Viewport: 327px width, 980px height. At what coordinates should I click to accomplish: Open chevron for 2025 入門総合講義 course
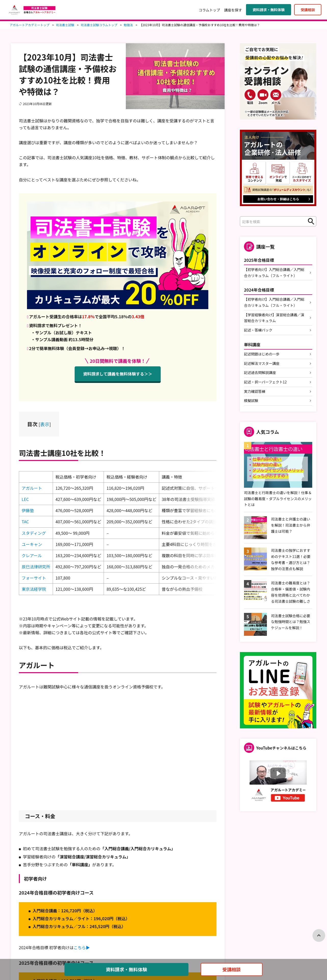tap(310, 273)
